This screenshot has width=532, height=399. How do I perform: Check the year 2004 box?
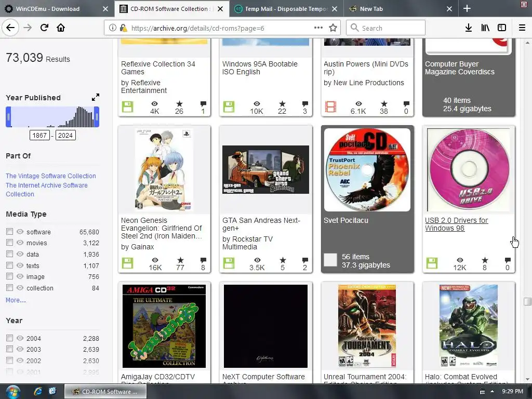(x=9, y=338)
